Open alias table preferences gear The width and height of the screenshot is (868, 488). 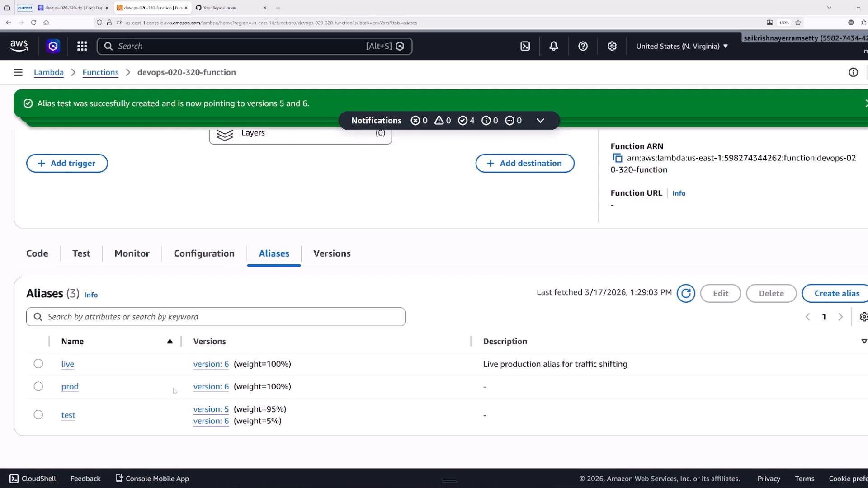(863, 317)
